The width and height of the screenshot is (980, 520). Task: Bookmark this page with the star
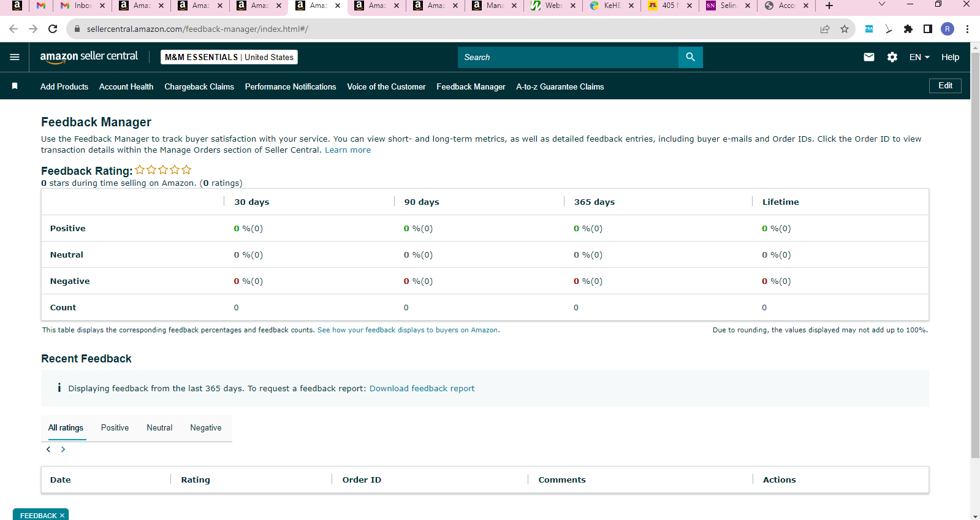coord(845,29)
